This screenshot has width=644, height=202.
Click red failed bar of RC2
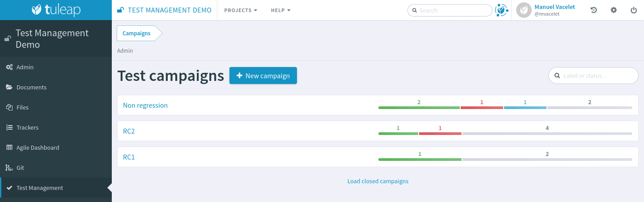(x=440, y=134)
